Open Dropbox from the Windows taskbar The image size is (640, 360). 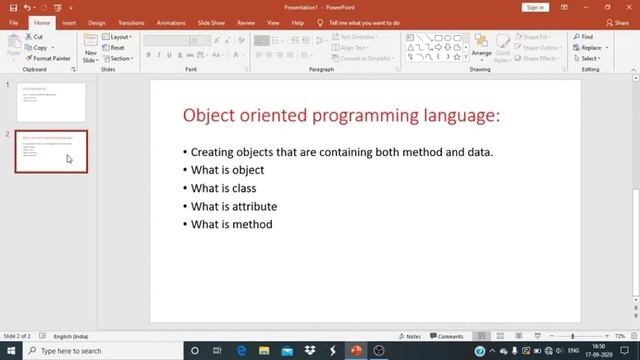(310, 351)
